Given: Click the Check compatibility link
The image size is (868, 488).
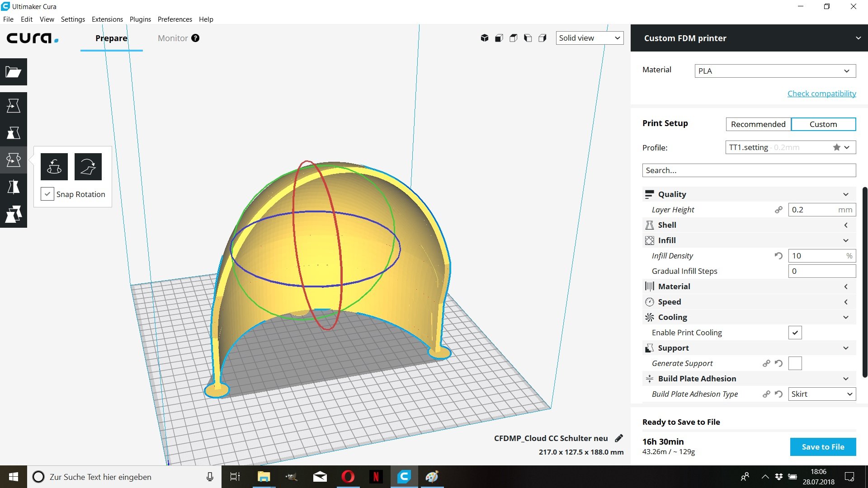Looking at the screenshot, I should click(x=821, y=94).
